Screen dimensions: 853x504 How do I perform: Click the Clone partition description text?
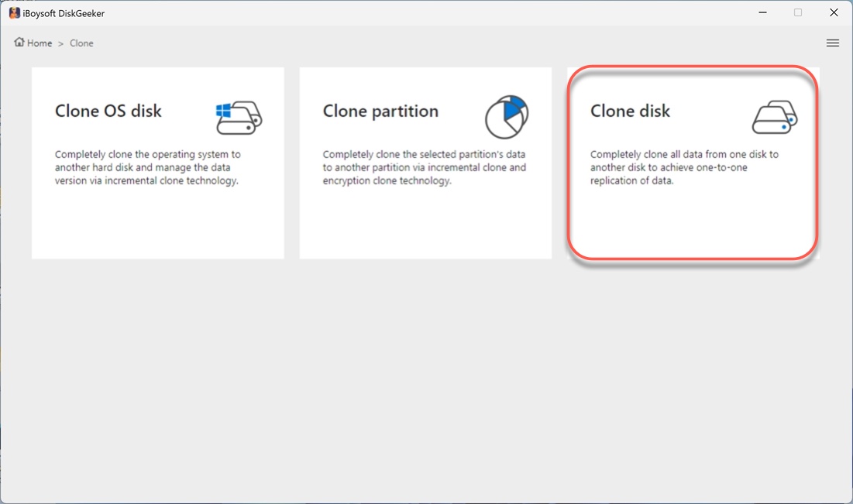pyautogui.click(x=425, y=167)
